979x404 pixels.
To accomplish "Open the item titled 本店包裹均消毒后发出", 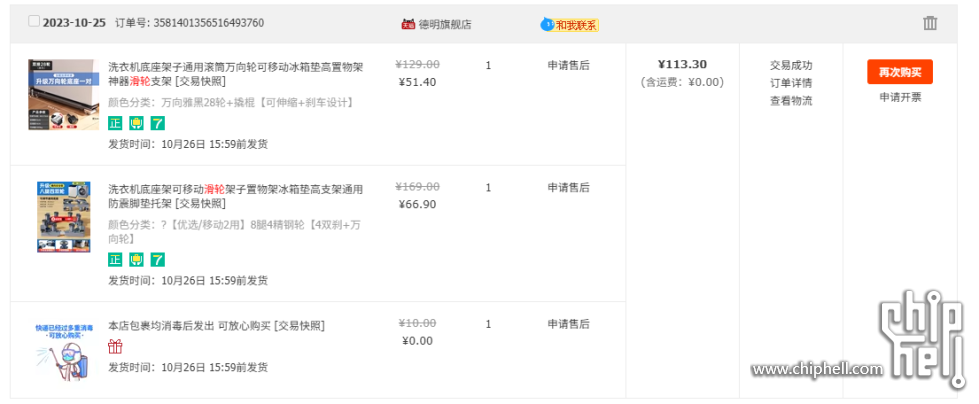I will pyautogui.click(x=216, y=325).
